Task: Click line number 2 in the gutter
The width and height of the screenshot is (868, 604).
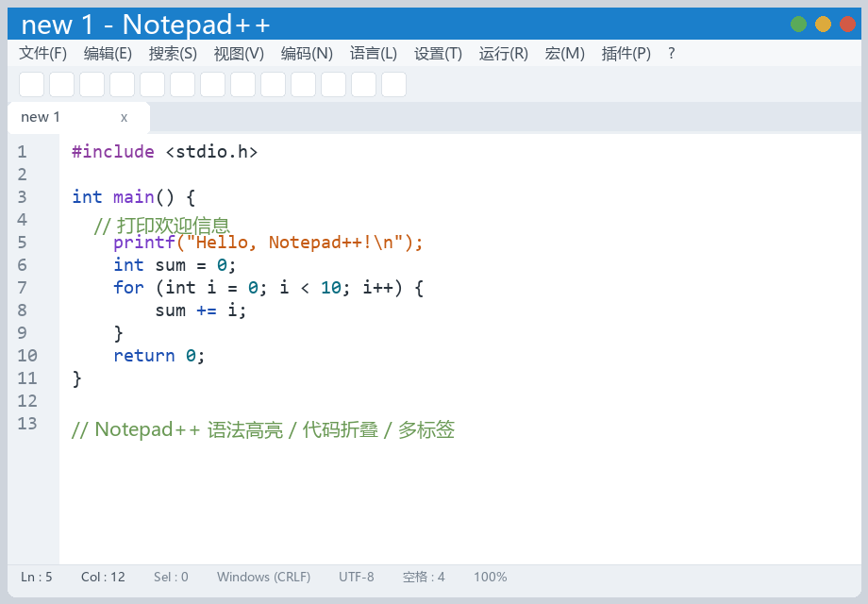Action: point(22,175)
